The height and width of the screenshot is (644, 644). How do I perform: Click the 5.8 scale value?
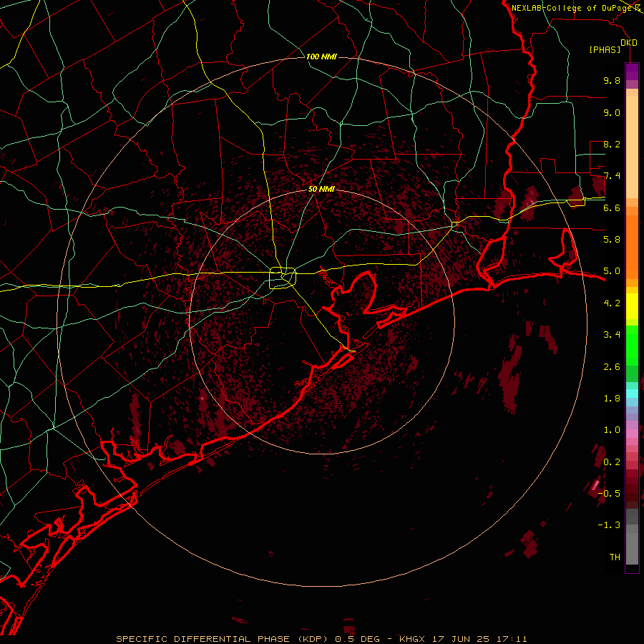pos(612,240)
